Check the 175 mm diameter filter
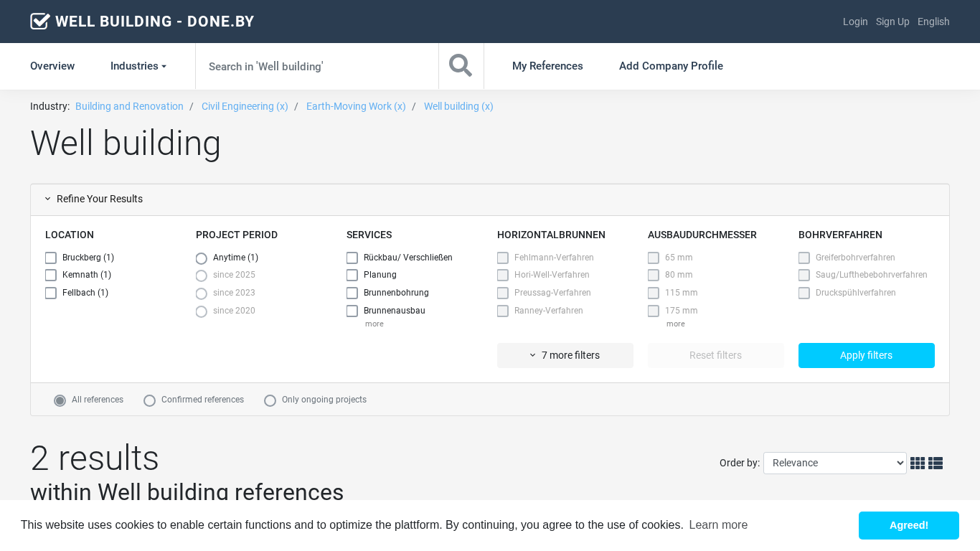Viewport: 980px width, 551px height. (654, 311)
